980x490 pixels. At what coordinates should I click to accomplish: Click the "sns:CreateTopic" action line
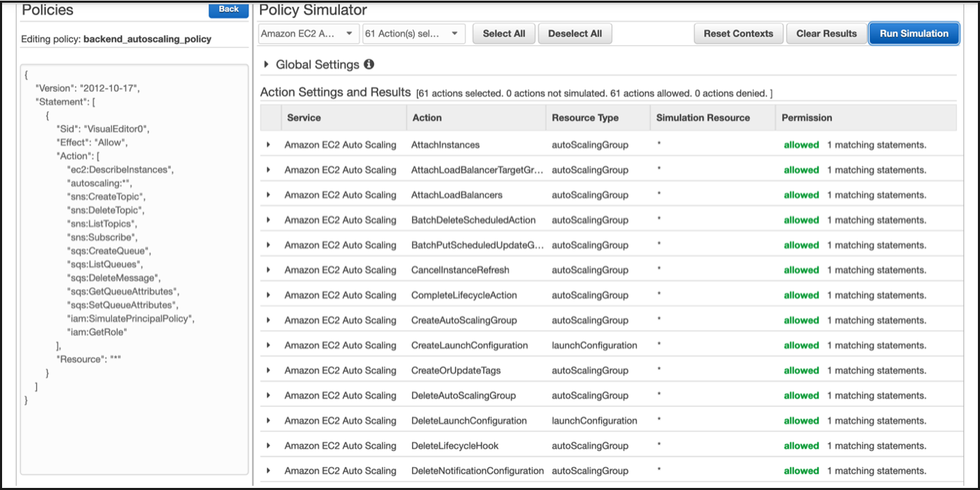point(105,197)
